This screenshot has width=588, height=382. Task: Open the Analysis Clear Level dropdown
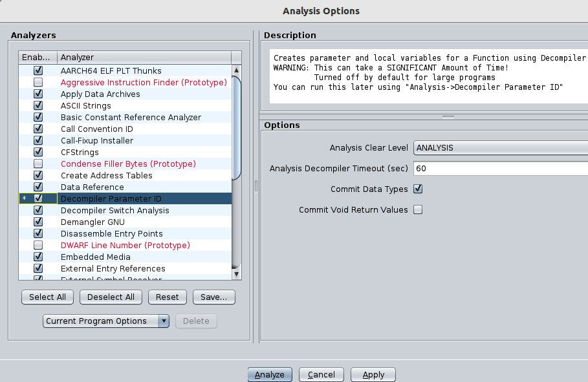click(500, 148)
